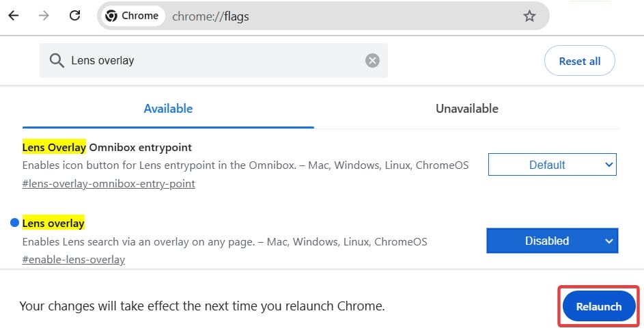Reload the page with refresh icon
This screenshot has height=335, width=644.
coord(75,16)
